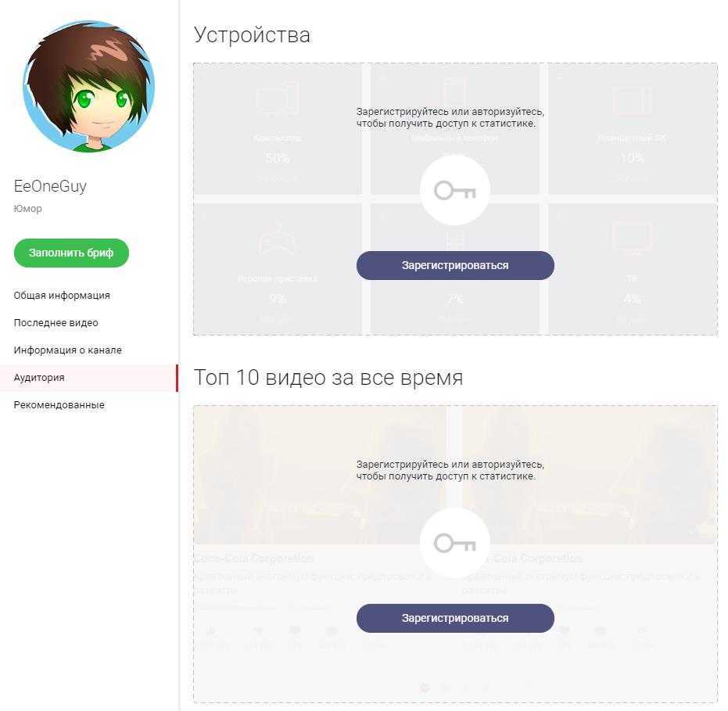The width and height of the screenshot is (728, 711).
Task: Click the faded game console controller icon
Action: (277, 239)
